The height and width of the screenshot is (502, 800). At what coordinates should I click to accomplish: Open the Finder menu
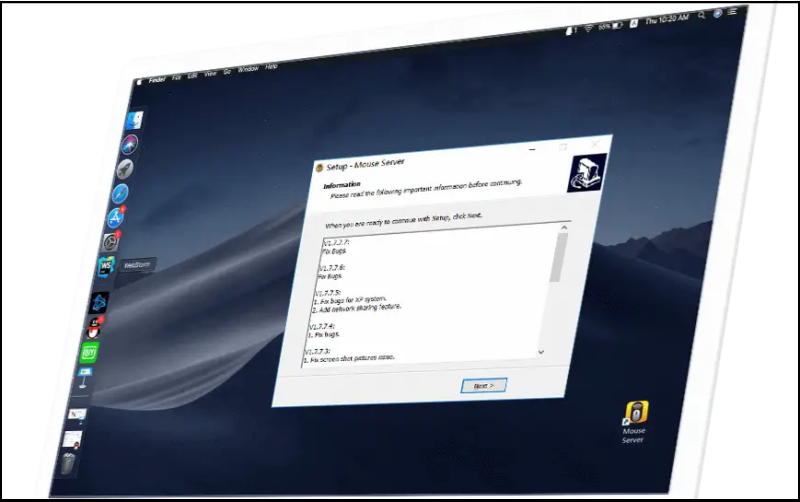point(157,80)
